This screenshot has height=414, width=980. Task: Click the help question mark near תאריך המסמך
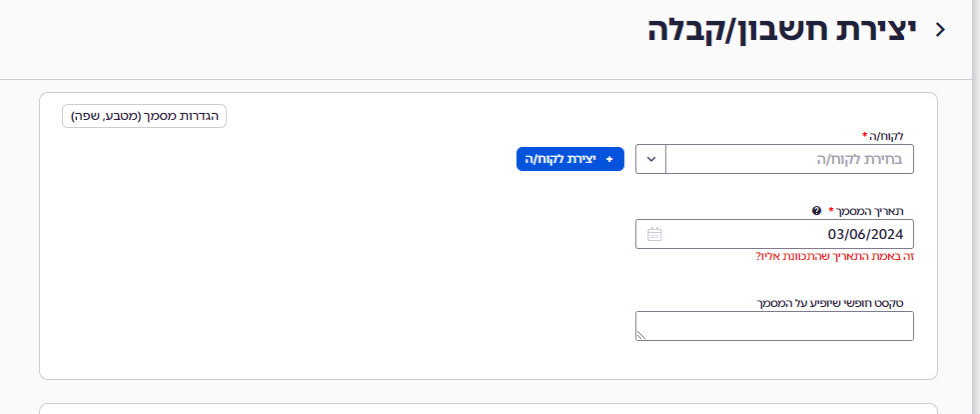pos(816,211)
